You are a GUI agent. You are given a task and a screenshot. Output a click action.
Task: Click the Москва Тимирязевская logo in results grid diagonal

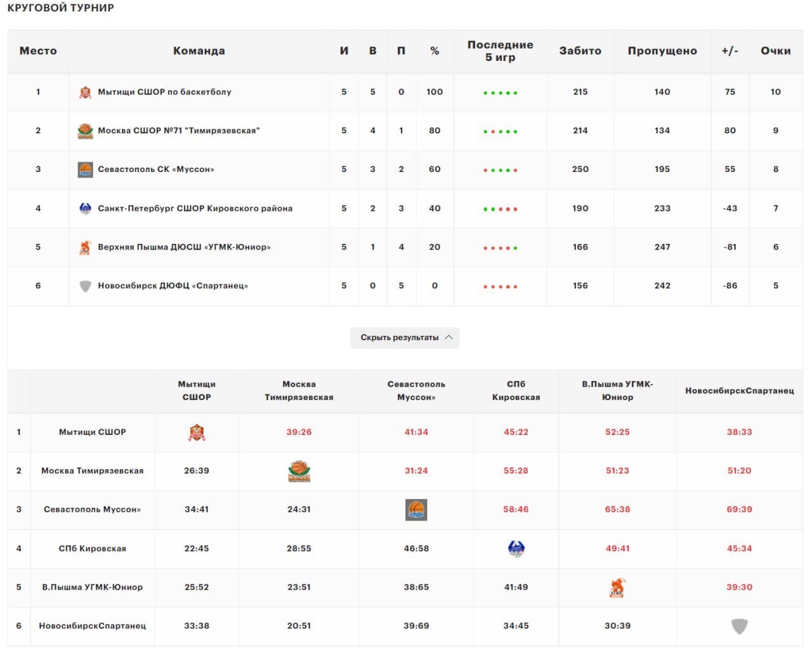pos(299,471)
